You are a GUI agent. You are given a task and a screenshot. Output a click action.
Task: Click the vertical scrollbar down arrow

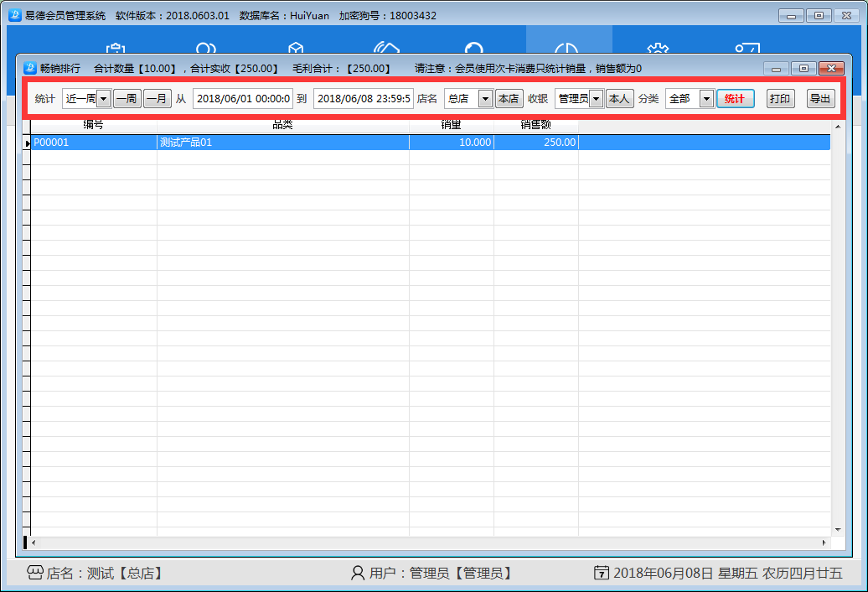pyautogui.click(x=838, y=530)
